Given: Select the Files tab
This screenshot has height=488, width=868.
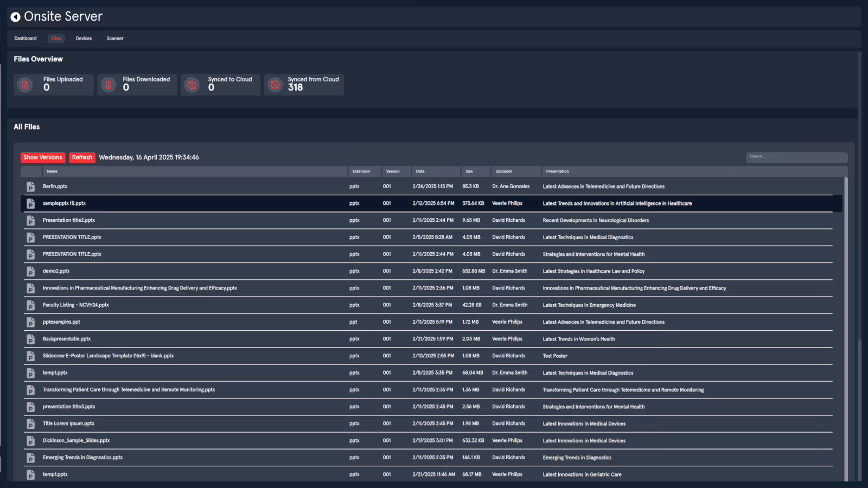Looking at the screenshot, I should [56, 38].
